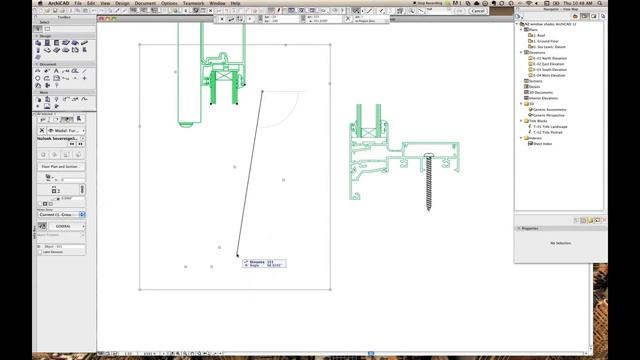Click the next object arrow button

pyautogui.click(x=80, y=144)
